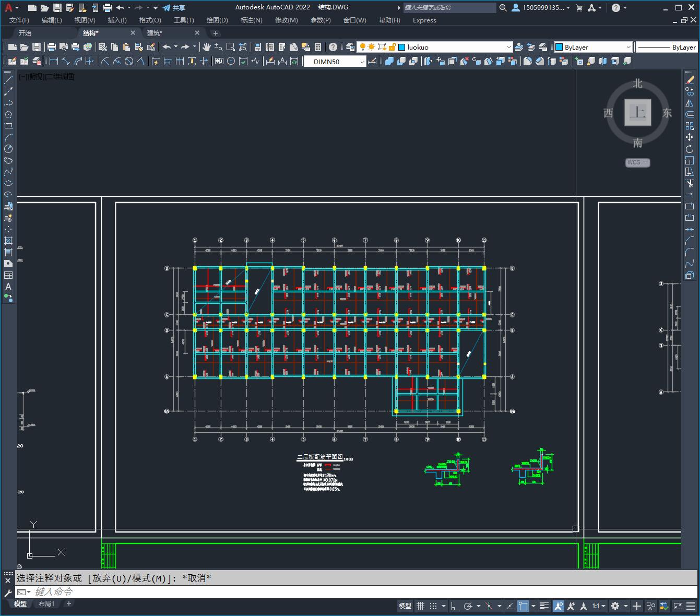Select the Rectangle draw tool
700x616 pixels.
pyautogui.click(x=8, y=126)
